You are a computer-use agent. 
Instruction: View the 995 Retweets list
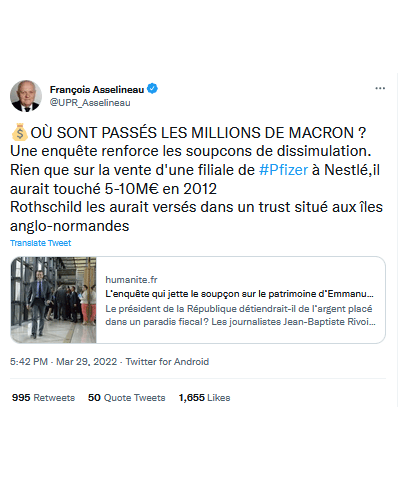[43, 398]
